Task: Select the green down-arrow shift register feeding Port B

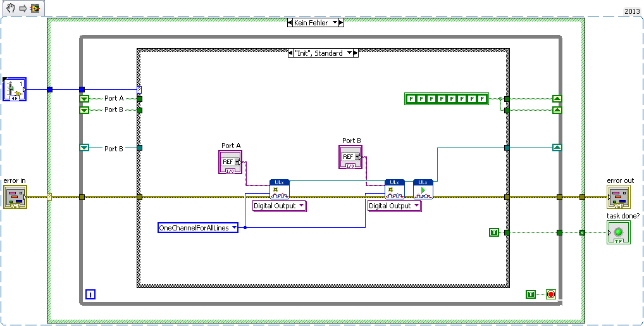Action: click(84, 110)
